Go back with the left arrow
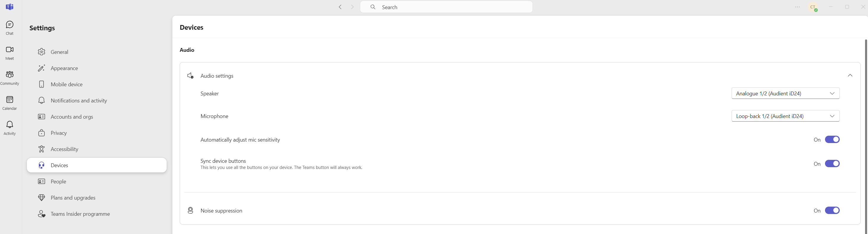The width and height of the screenshot is (868, 234). click(340, 7)
